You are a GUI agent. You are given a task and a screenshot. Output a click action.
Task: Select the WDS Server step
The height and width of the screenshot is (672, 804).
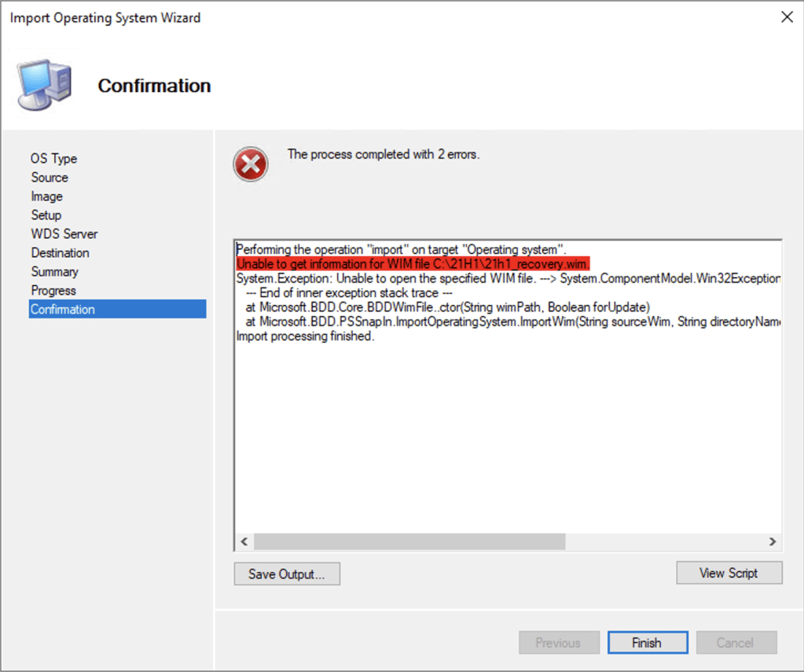click(x=64, y=234)
